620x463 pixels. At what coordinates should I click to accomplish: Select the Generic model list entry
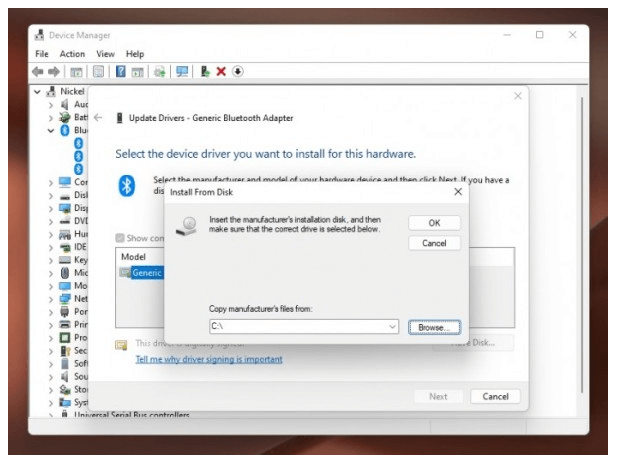click(x=142, y=273)
